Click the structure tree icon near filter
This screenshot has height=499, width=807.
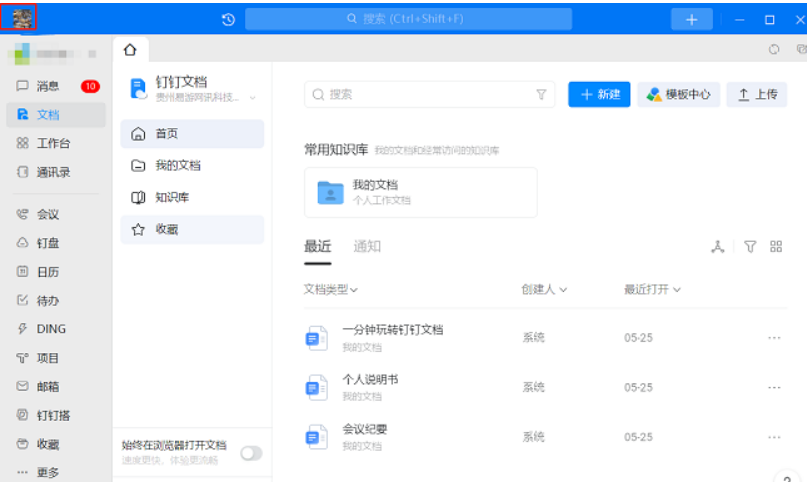pyautogui.click(x=717, y=247)
